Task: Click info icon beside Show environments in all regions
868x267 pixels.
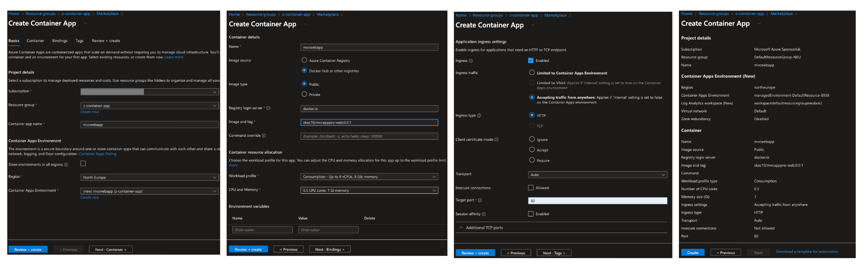Action: pyautogui.click(x=66, y=165)
